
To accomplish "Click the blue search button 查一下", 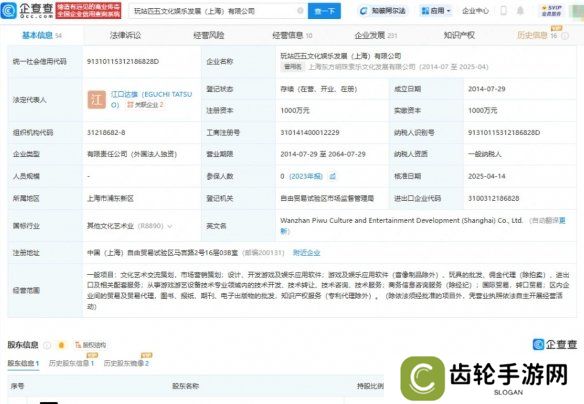I will pyautogui.click(x=324, y=11).
